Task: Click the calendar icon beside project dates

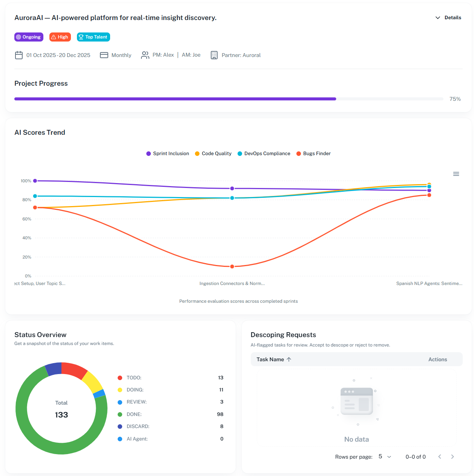Action: point(19,55)
